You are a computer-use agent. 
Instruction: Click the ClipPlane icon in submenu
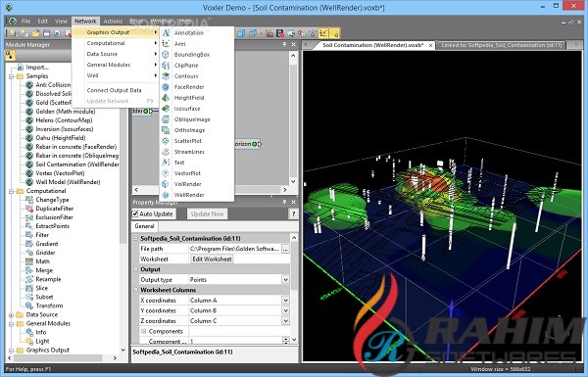(x=166, y=66)
